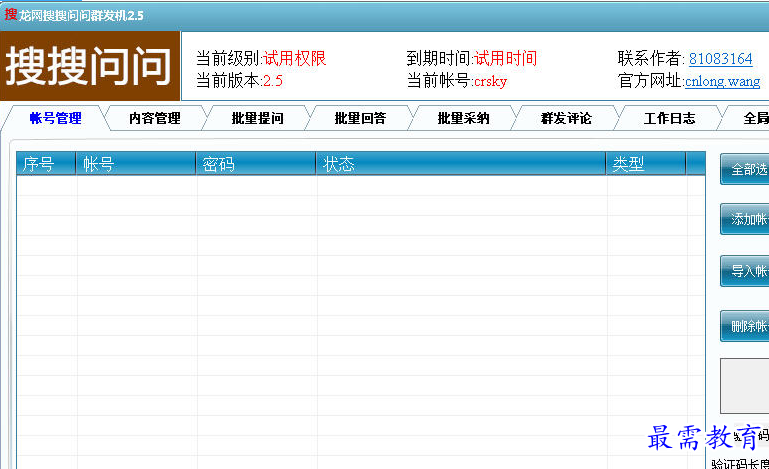
Task: Click the 导入帐 import accounts button
Action: point(744,271)
